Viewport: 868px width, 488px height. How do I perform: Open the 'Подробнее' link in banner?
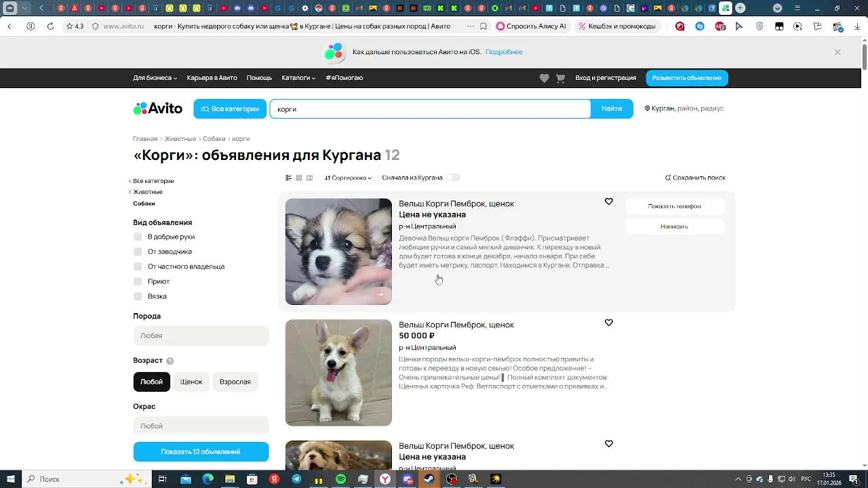click(x=504, y=52)
